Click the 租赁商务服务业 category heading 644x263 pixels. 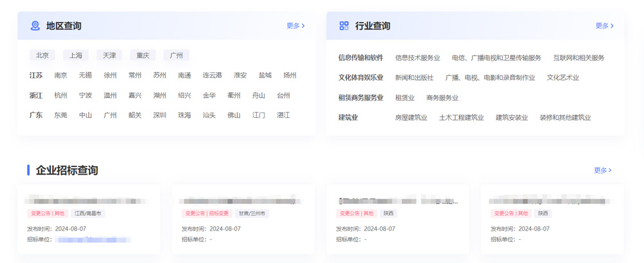pos(361,98)
